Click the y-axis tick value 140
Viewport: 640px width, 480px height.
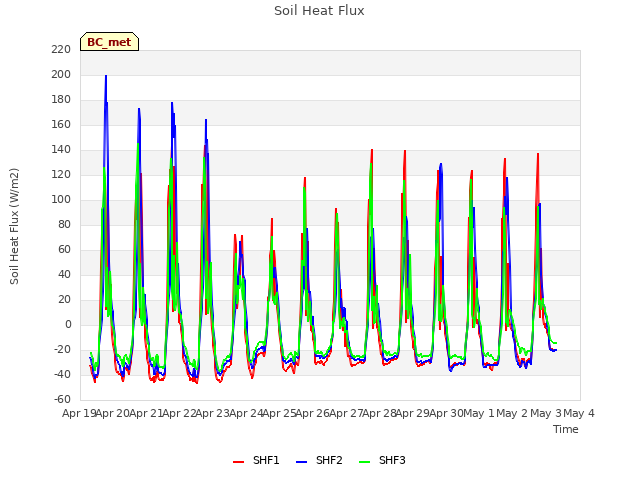61,150
